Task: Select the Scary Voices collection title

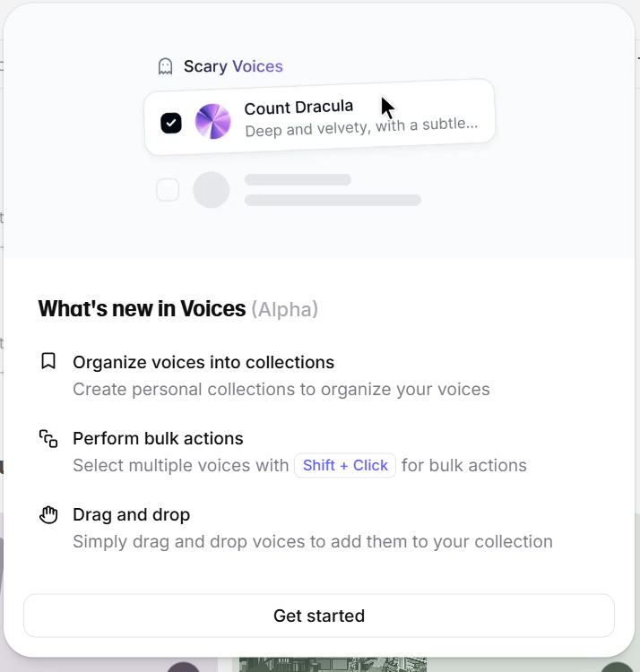Action: (x=233, y=66)
